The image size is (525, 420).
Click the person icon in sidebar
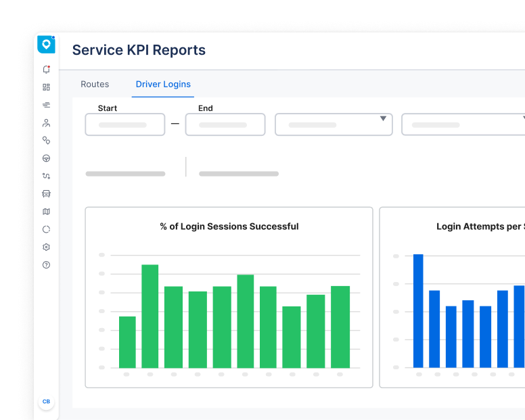pyautogui.click(x=46, y=123)
